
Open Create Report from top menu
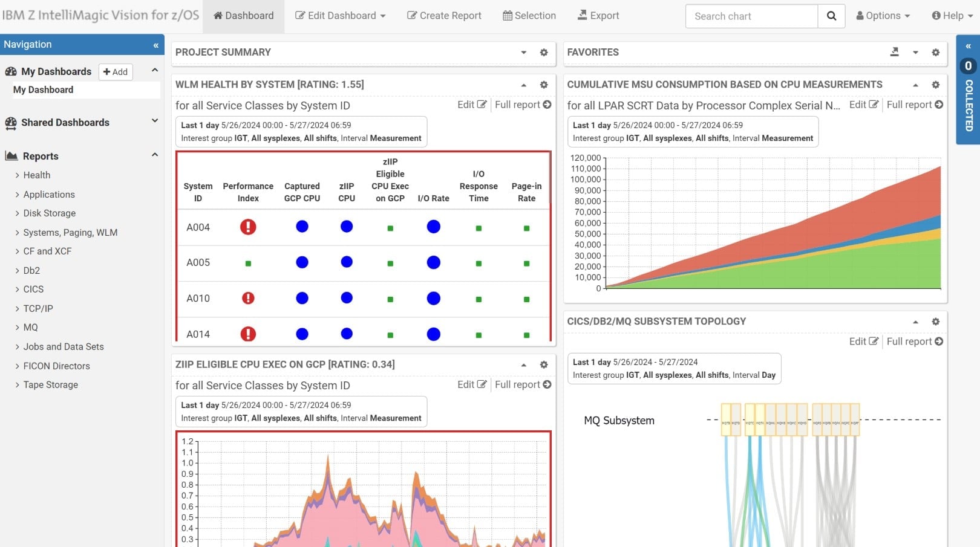tap(444, 16)
